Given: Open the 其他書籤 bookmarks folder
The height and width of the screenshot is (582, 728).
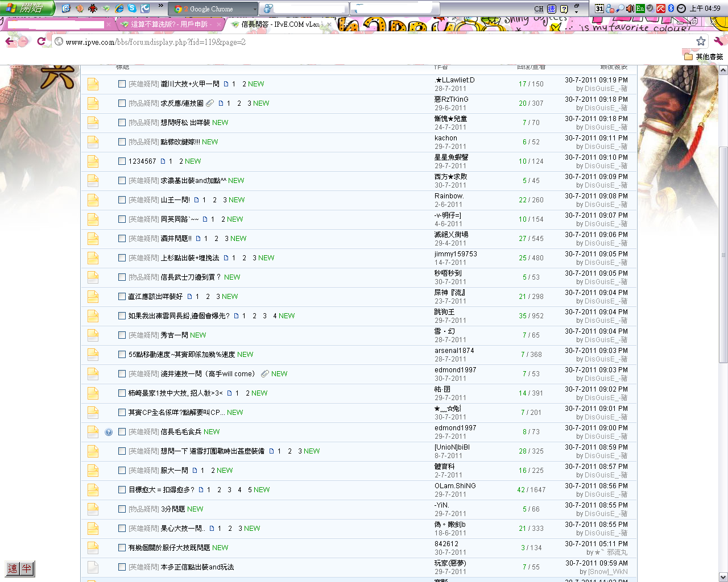Looking at the screenshot, I should [x=704, y=57].
